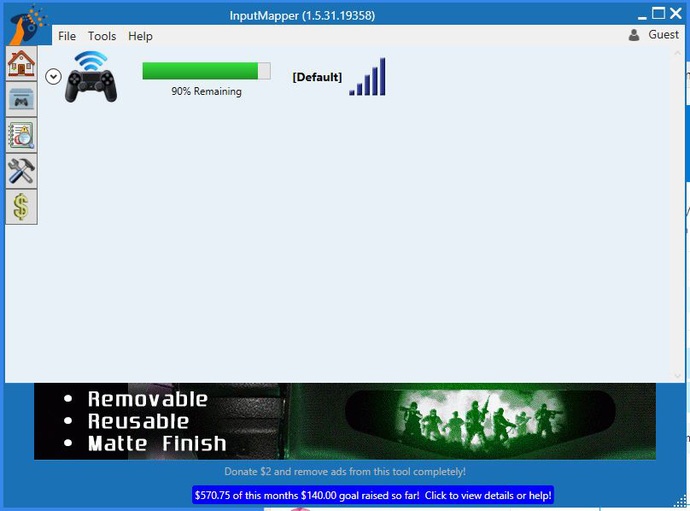Click the Guest account label
Screen dimensions: 690x511
663,35
